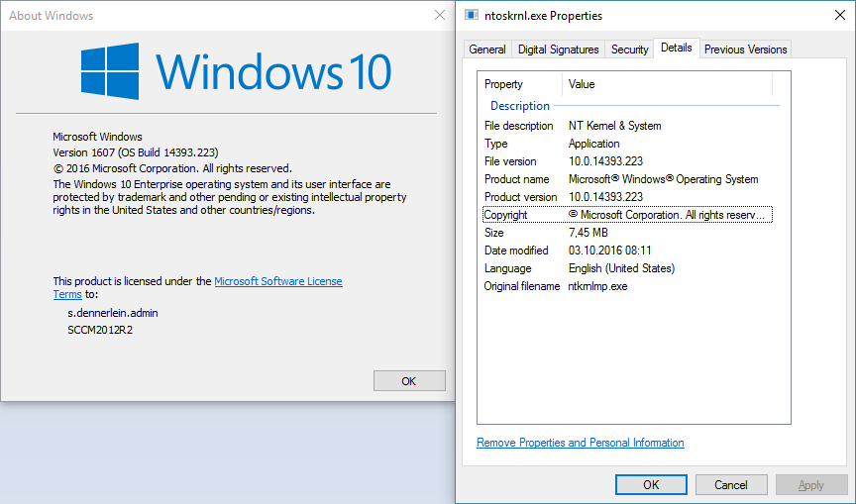Click the 'Terms' link text
This screenshot has height=504, width=856.
[67, 294]
